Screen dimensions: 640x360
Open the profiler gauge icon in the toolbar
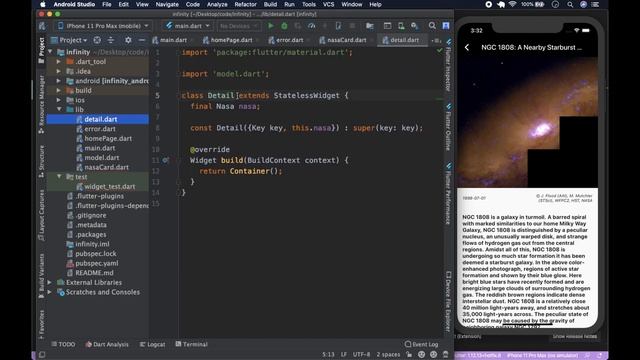[311, 26]
